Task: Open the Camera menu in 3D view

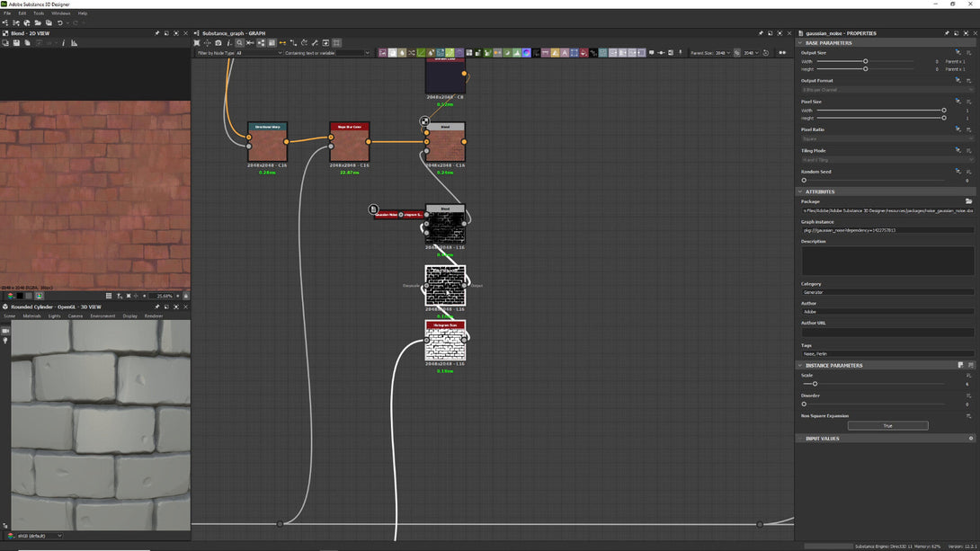Action: 75,316
